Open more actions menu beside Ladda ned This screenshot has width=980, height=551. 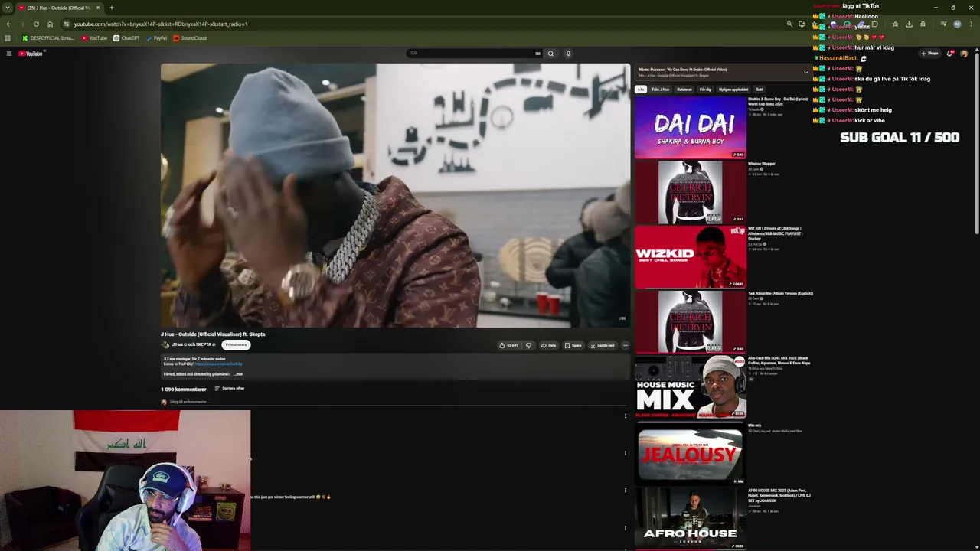626,345
